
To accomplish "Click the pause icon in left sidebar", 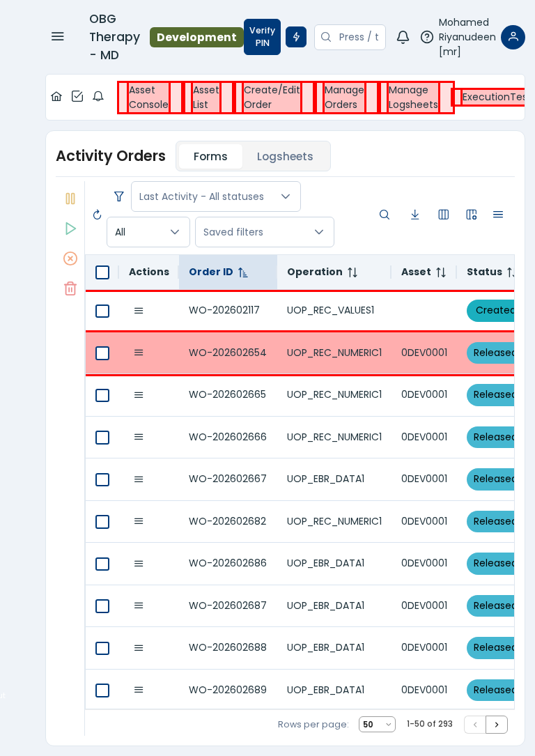I will pyautogui.click(x=70, y=199).
